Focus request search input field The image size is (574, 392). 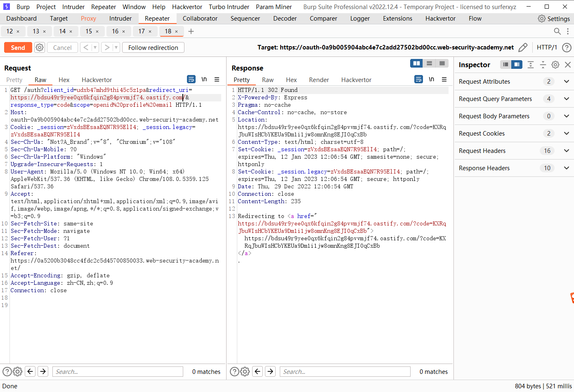click(x=118, y=371)
